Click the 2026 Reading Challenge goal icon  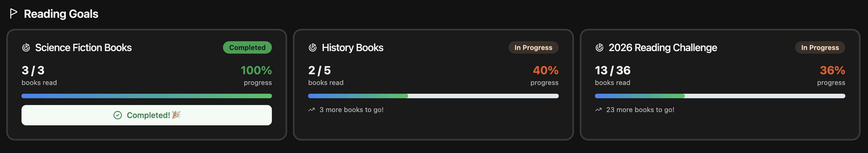599,48
